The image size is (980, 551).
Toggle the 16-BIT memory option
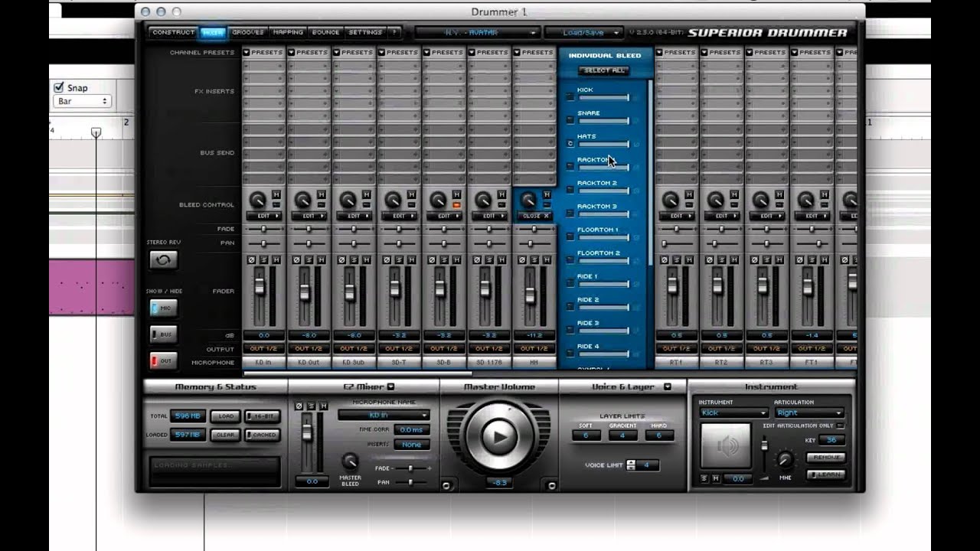pos(262,416)
